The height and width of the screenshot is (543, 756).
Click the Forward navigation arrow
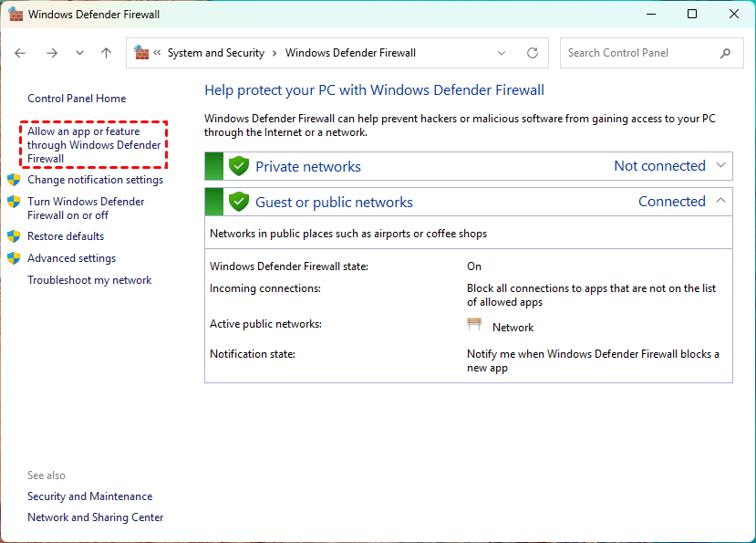click(51, 53)
